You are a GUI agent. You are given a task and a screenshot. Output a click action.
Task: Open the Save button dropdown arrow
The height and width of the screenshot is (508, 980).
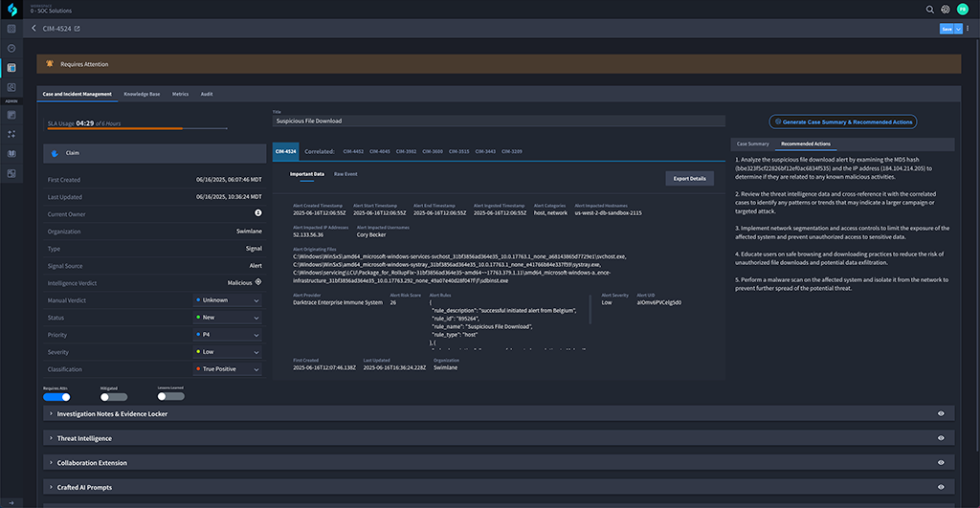[x=958, y=29]
